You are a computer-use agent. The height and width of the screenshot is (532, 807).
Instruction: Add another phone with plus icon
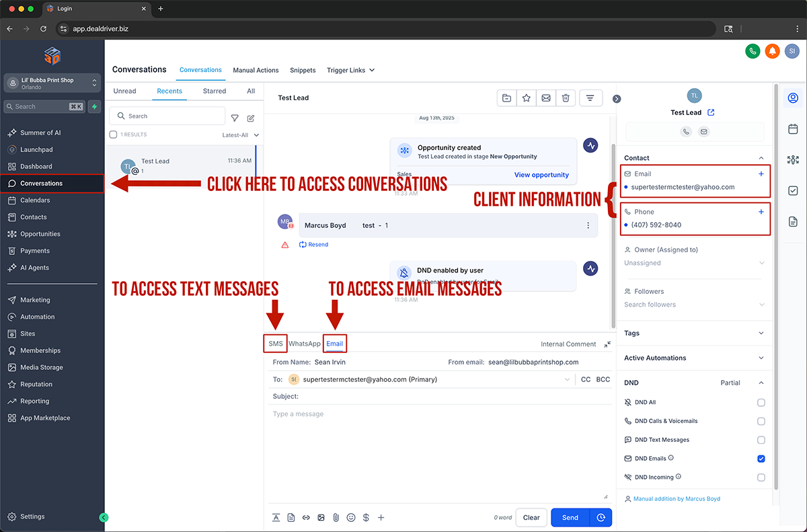pyautogui.click(x=761, y=212)
